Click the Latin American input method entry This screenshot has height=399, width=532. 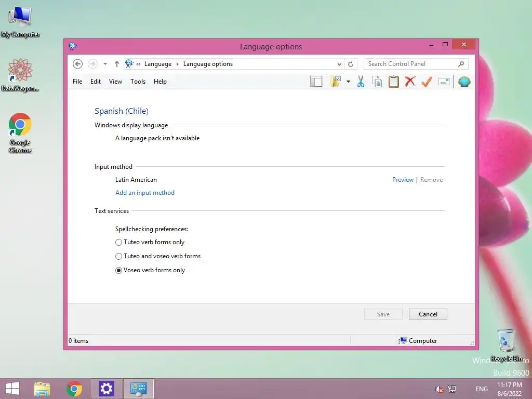[x=136, y=179]
